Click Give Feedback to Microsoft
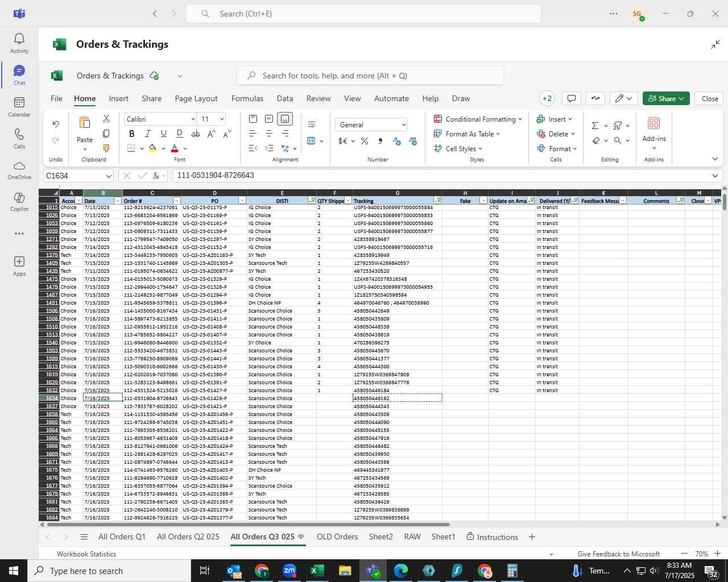This screenshot has width=728, height=582. point(618,554)
